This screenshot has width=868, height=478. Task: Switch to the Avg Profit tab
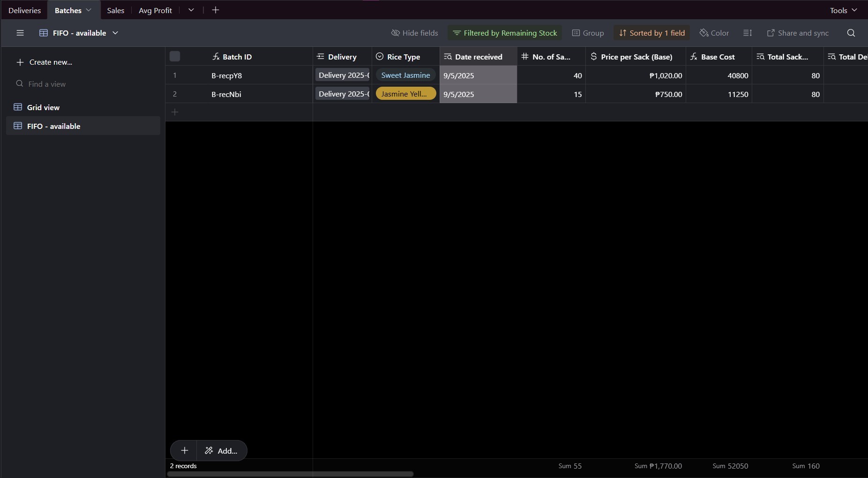click(155, 10)
